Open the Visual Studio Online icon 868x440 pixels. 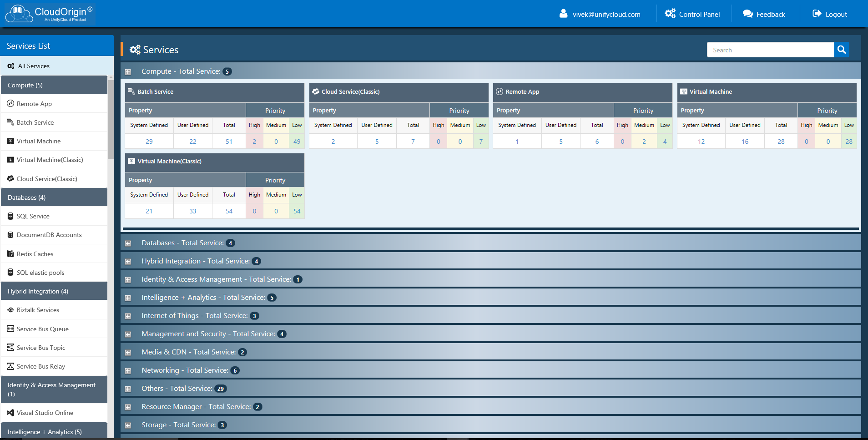[10, 413]
